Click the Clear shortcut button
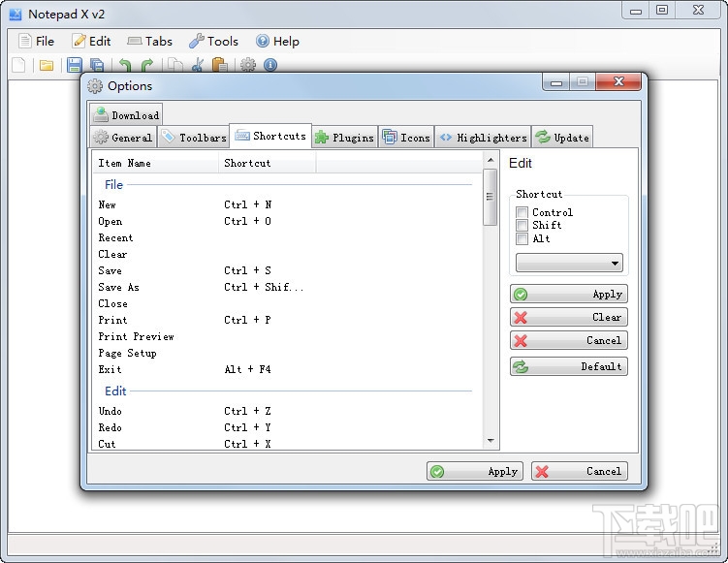Viewport: 728px width, 563px height. (x=569, y=318)
